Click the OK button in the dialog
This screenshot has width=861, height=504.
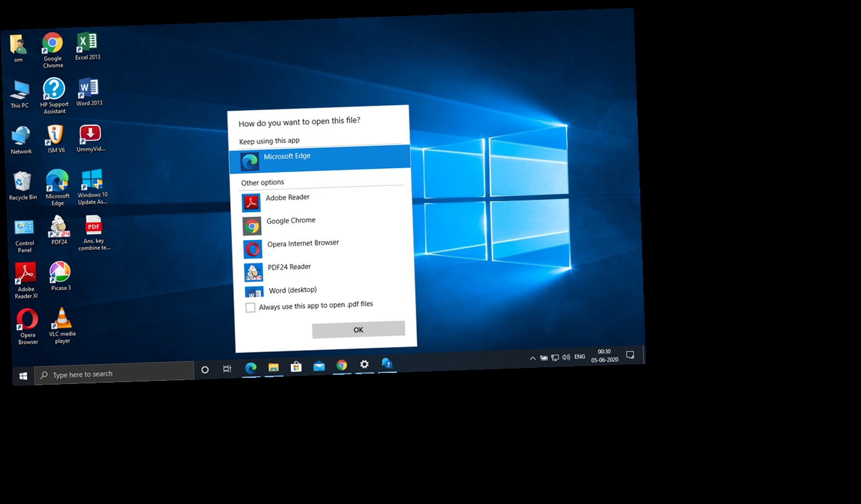point(358,329)
